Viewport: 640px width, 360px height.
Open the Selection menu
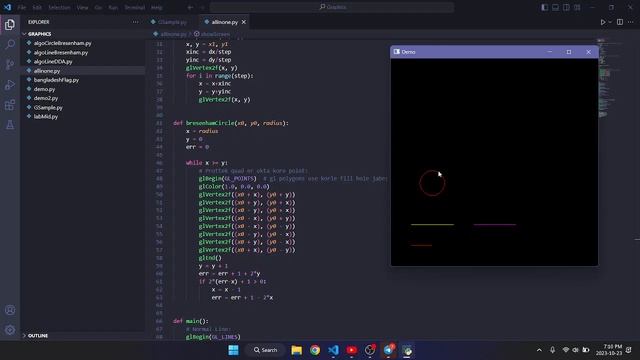[59, 7]
